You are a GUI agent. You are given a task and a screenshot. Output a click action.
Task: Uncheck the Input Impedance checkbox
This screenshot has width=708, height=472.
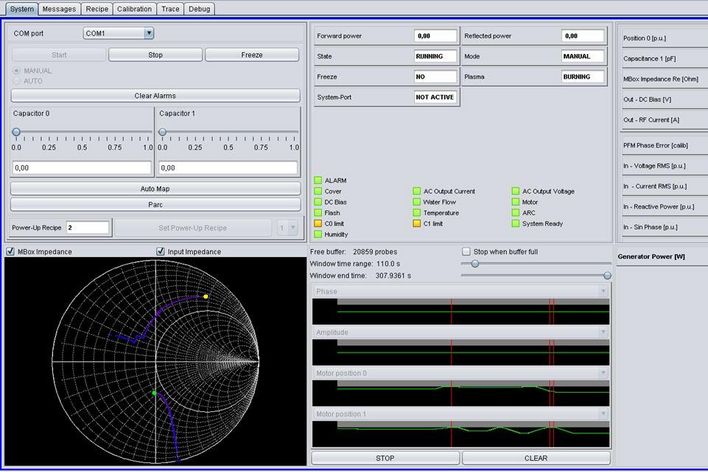pos(162,251)
